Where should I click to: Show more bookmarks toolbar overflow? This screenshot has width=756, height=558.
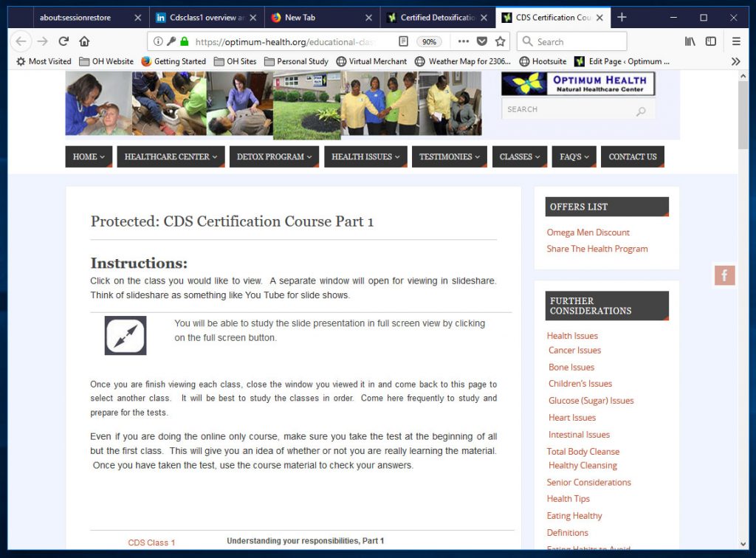[x=735, y=61]
